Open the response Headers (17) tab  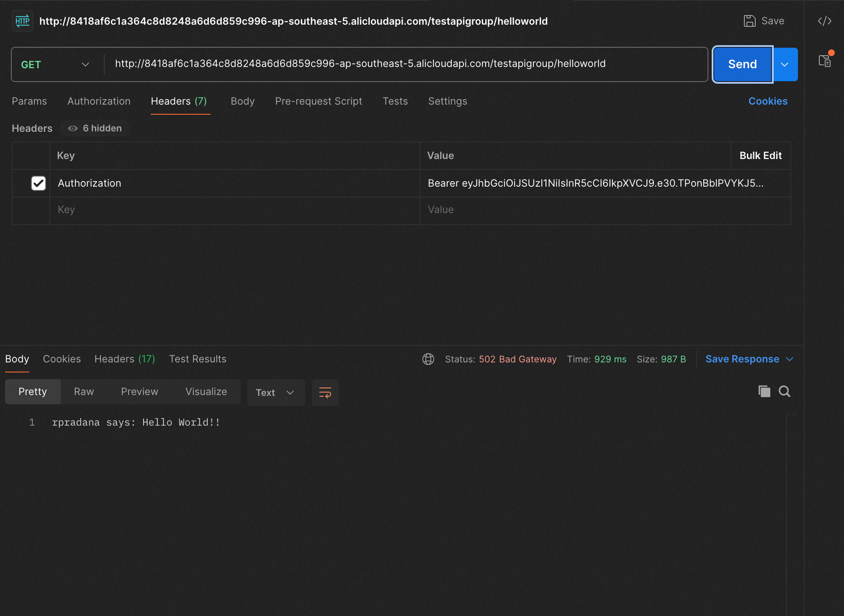coord(124,359)
